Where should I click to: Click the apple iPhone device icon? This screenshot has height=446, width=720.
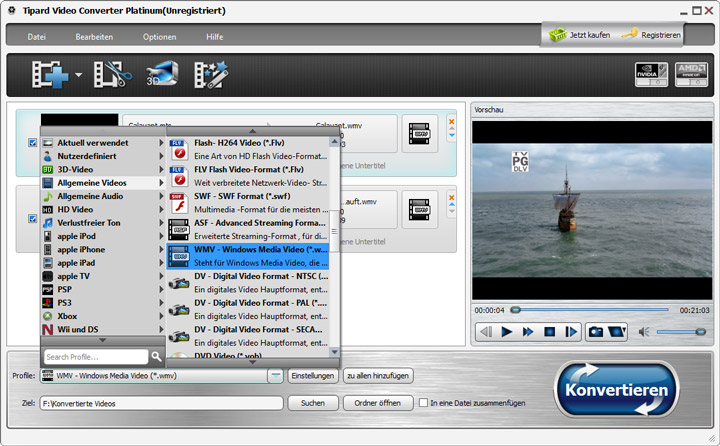pos(48,249)
